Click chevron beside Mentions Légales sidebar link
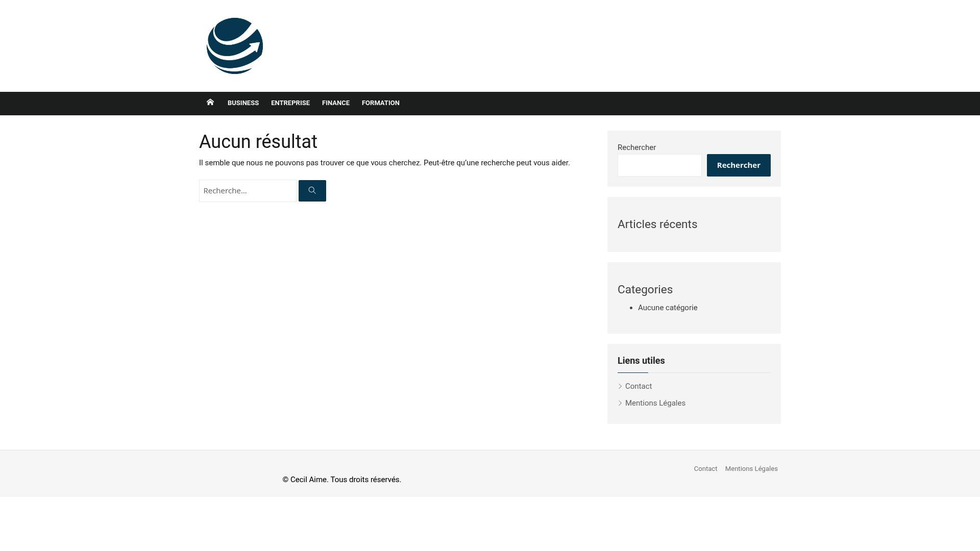This screenshot has height=551, width=980. point(620,403)
